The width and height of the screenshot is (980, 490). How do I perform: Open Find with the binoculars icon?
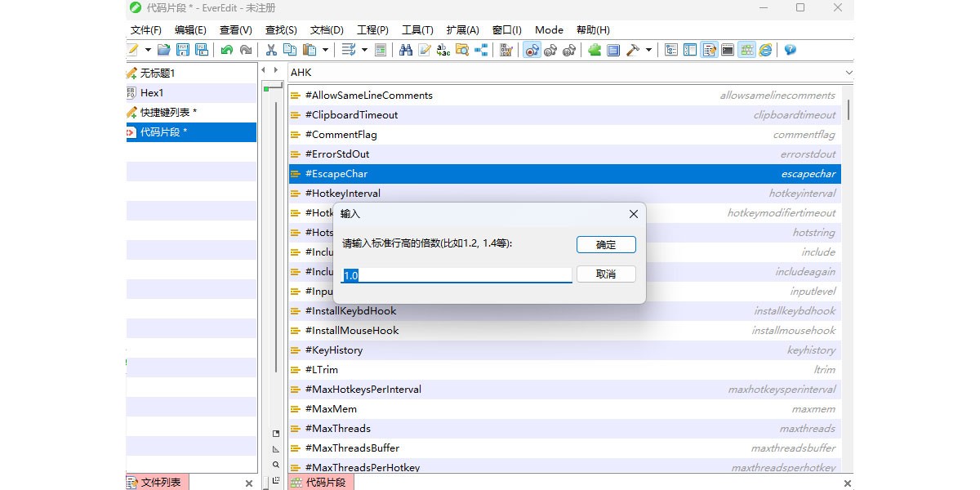pos(406,50)
